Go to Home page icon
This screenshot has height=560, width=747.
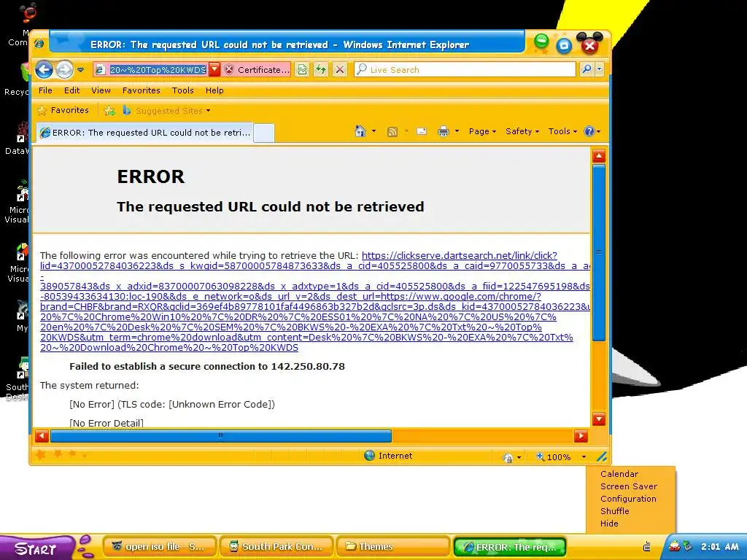pos(360,131)
